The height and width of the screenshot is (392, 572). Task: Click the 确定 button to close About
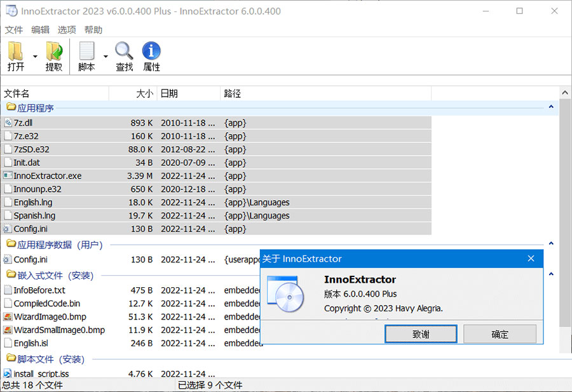500,334
